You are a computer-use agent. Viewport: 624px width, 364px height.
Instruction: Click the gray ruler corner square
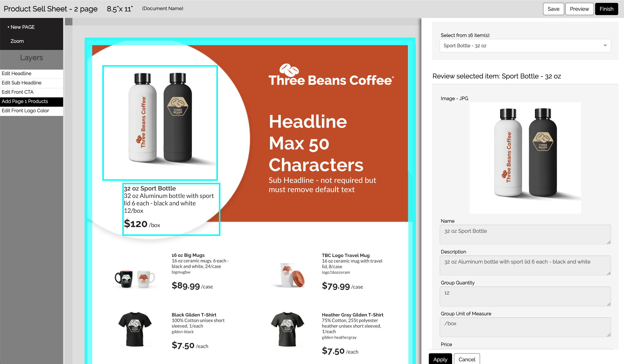pyautogui.click(x=69, y=21)
